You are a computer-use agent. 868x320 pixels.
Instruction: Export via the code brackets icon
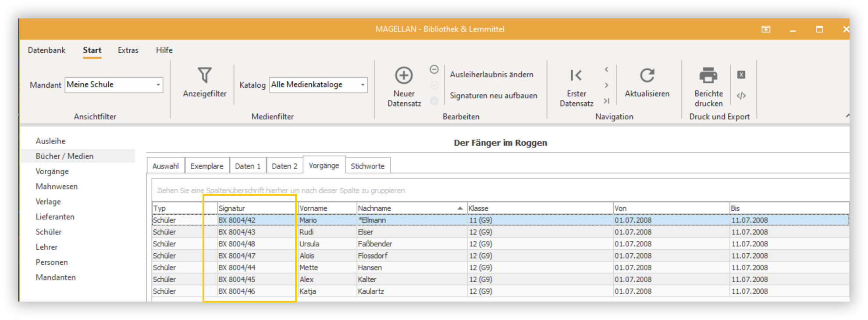(741, 96)
